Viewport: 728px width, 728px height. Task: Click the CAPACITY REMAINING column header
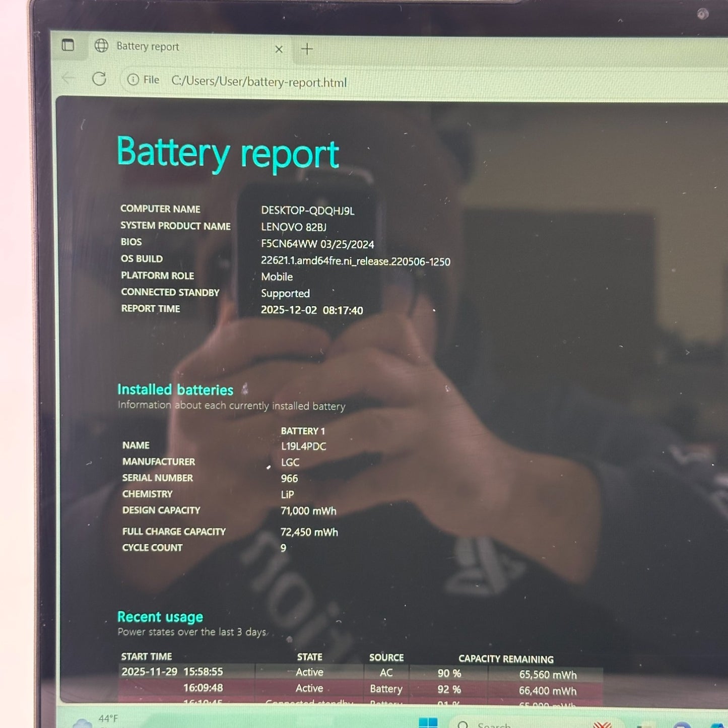coord(506,659)
